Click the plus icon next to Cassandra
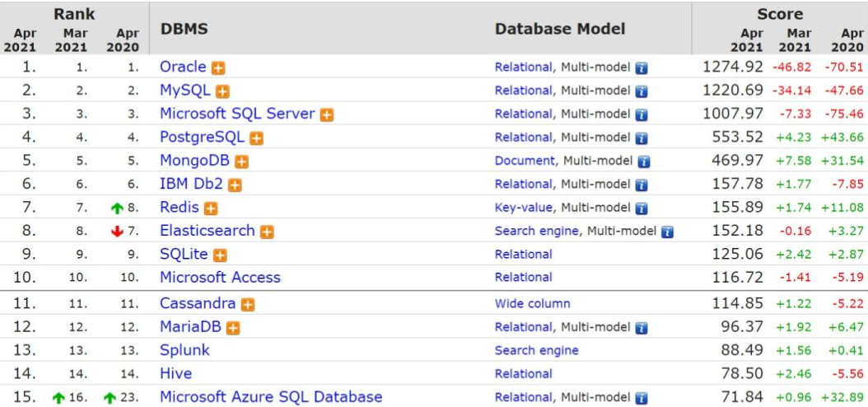The image size is (868, 407). click(x=248, y=305)
